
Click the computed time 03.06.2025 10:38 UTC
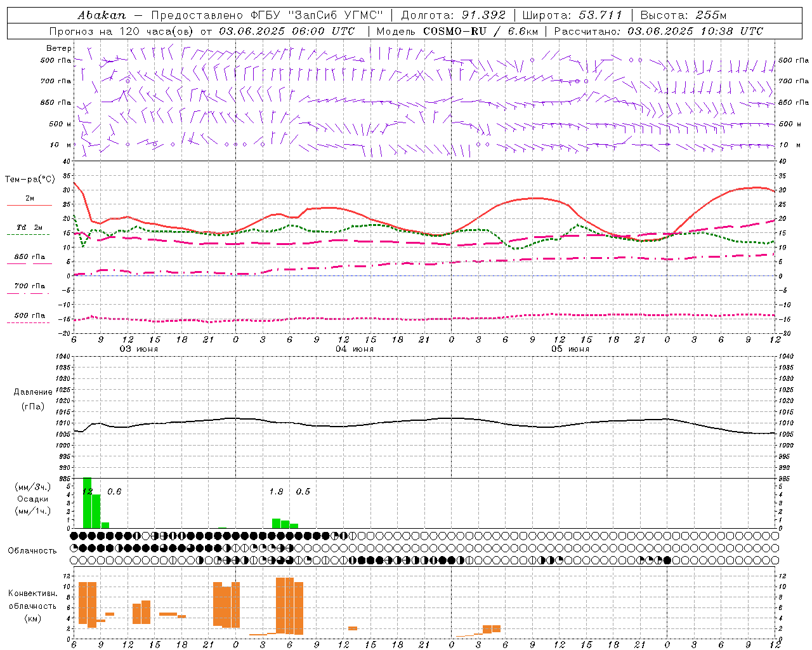pyautogui.click(x=695, y=31)
